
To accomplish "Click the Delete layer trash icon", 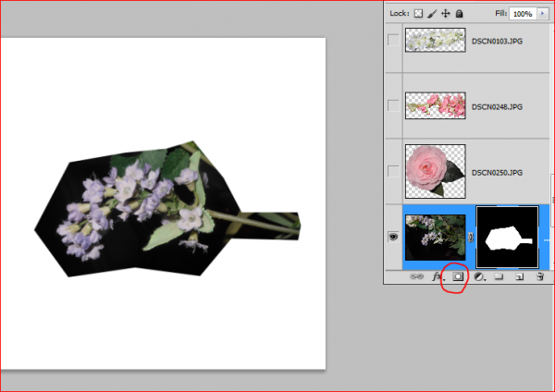I will click(x=540, y=276).
